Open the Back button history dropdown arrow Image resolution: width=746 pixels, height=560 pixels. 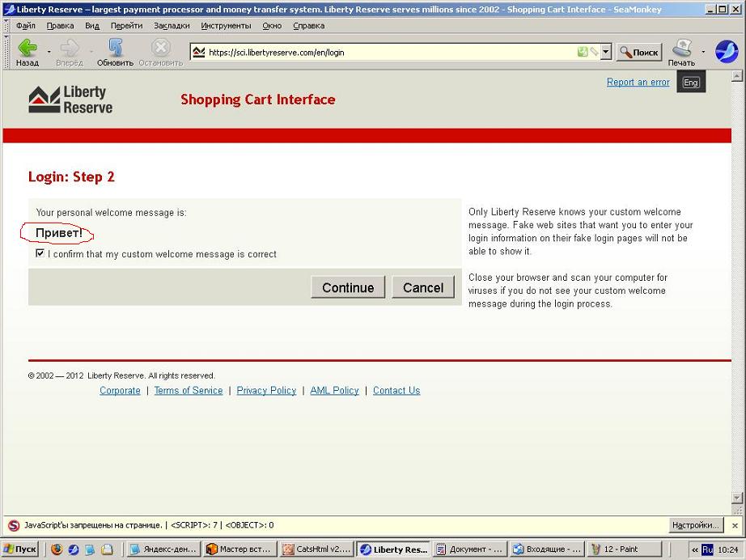49,51
